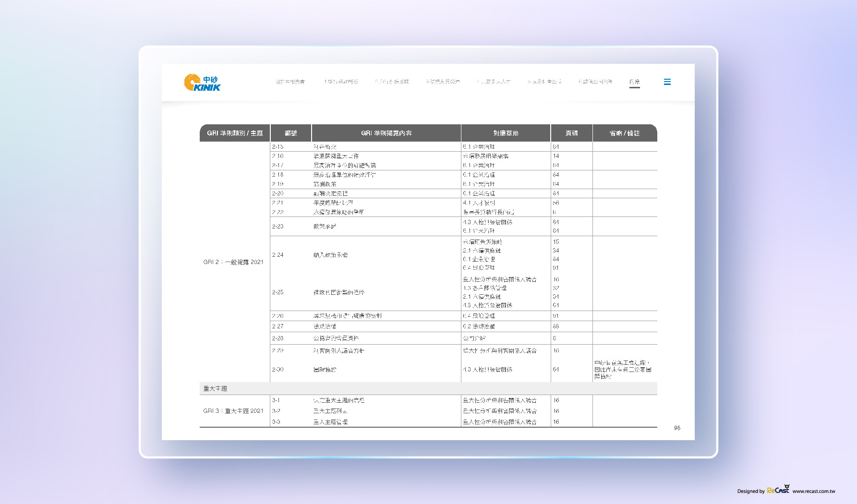Click page number '16' in row 3-1
Image resolution: width=857 pixels, height=504 pixels.
pos(556,400)
